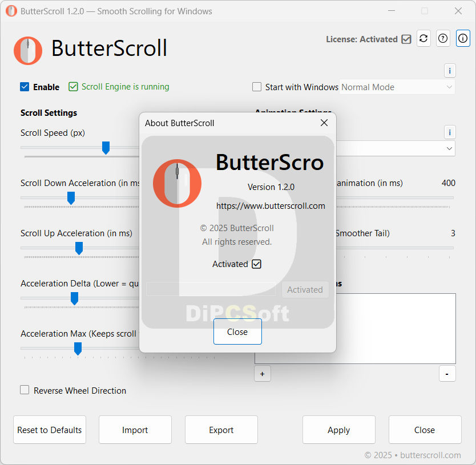Screen dimensions: 476x465
Task: Click the Smoother Tail value '3'
Action: tap(453, 233)
